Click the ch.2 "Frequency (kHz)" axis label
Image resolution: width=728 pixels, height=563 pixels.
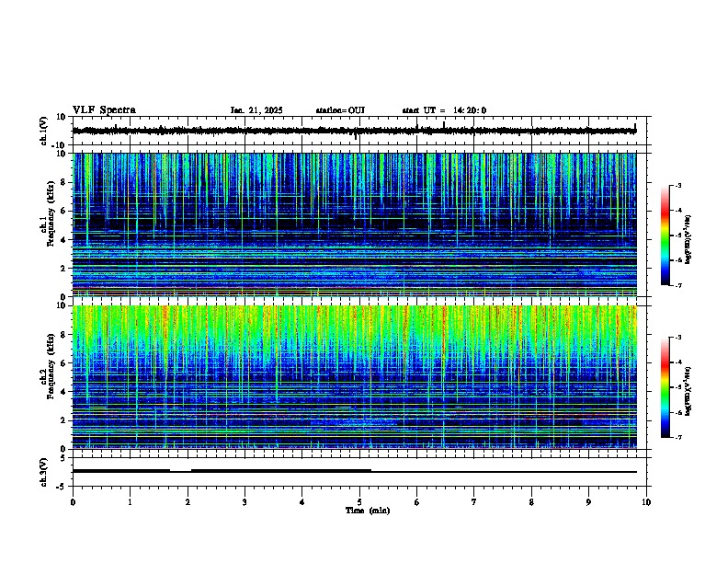click(x=51, y=366)
